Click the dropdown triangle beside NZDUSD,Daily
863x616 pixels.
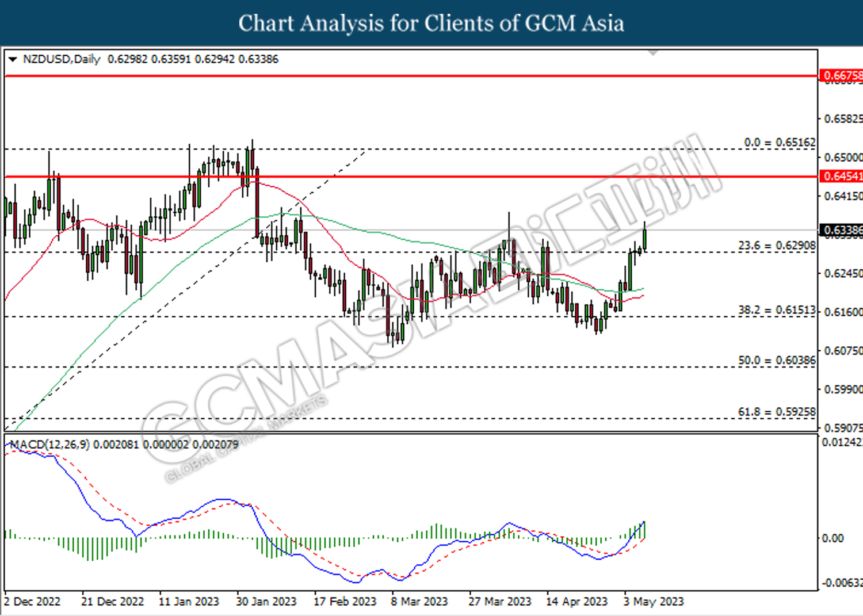pyautogui.click(x=13, y=59)
